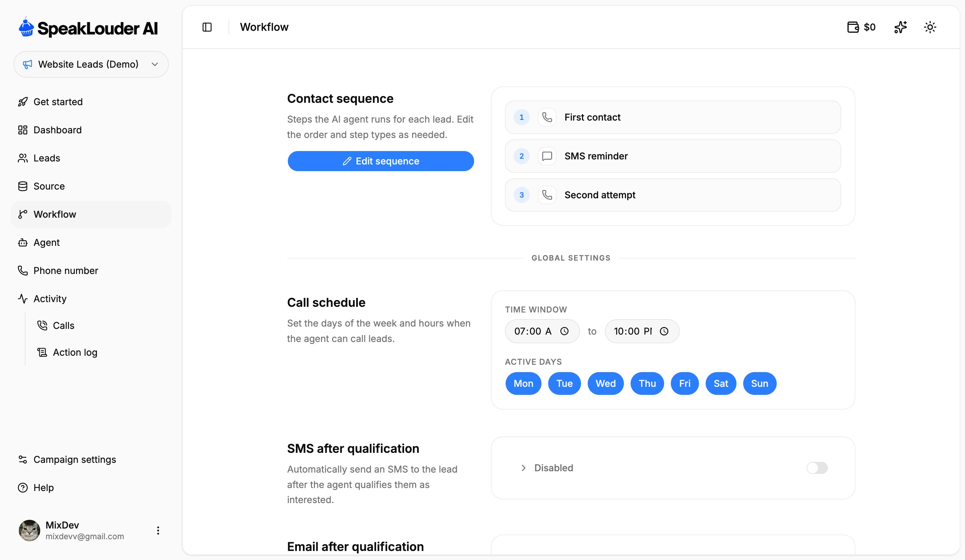Screen dimensions: 965x560
Task: Go to Get started
Action: coord(91,102)
